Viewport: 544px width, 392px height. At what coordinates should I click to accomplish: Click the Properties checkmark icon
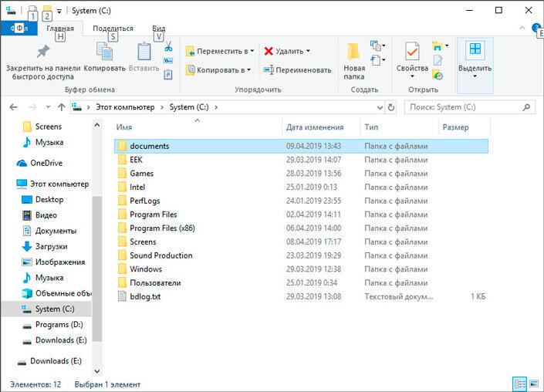click(412, 52)
